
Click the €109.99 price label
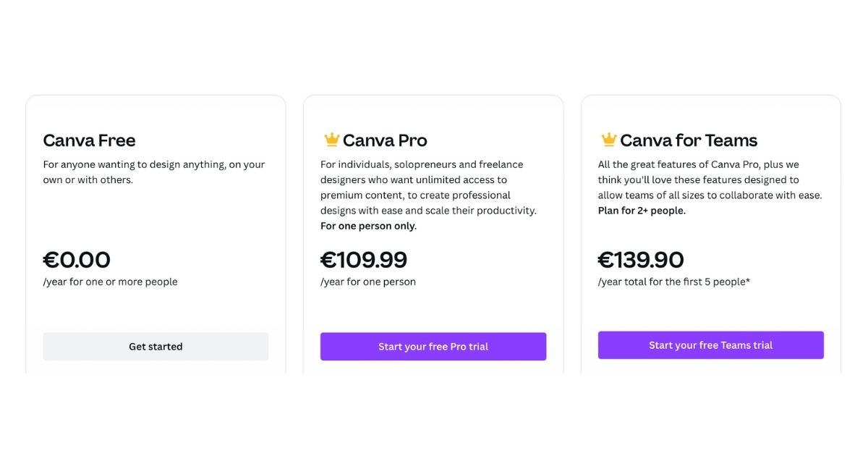click(x=364, y=259)
